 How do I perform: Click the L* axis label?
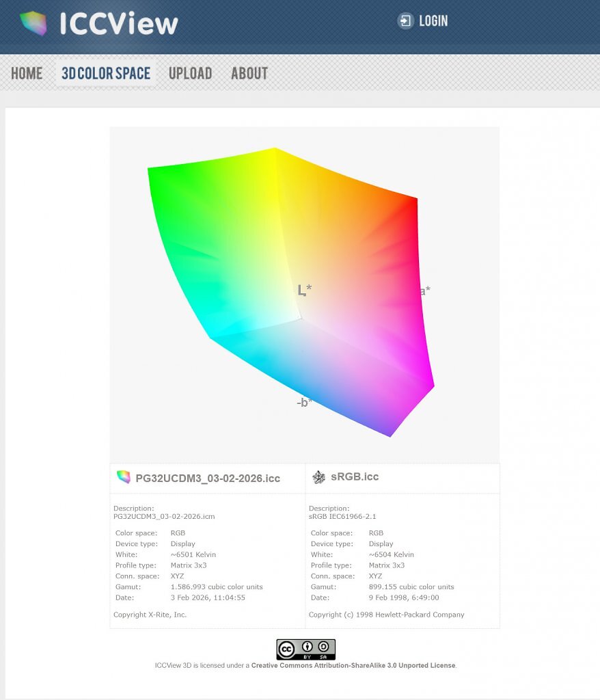(x=305, y=290)
